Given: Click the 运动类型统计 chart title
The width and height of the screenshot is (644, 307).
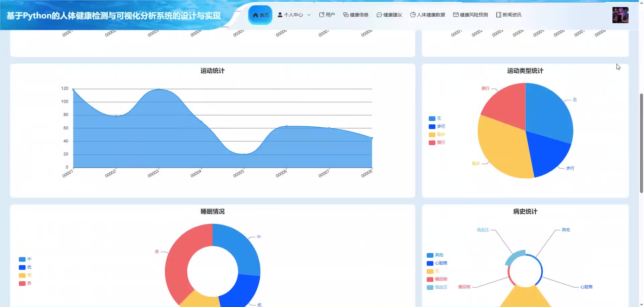Looking at the screenshot, I should pos(525,71).
